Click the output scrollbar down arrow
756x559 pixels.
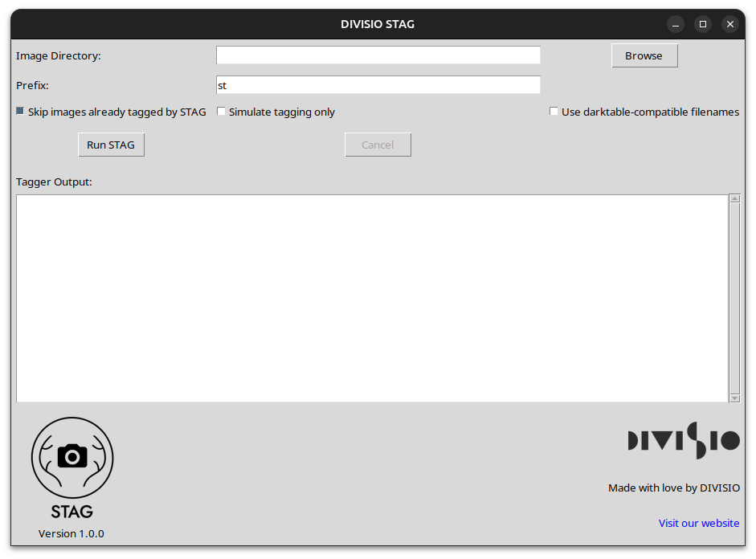click(735, 398)
